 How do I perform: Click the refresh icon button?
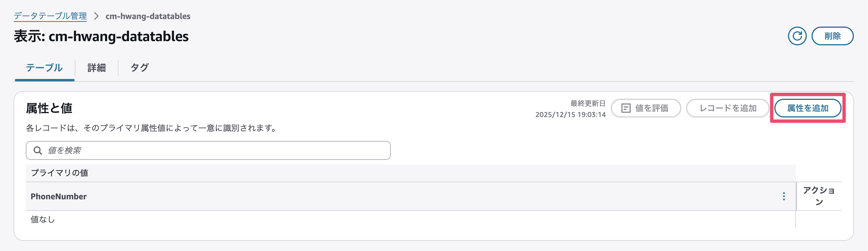point(797,36)
